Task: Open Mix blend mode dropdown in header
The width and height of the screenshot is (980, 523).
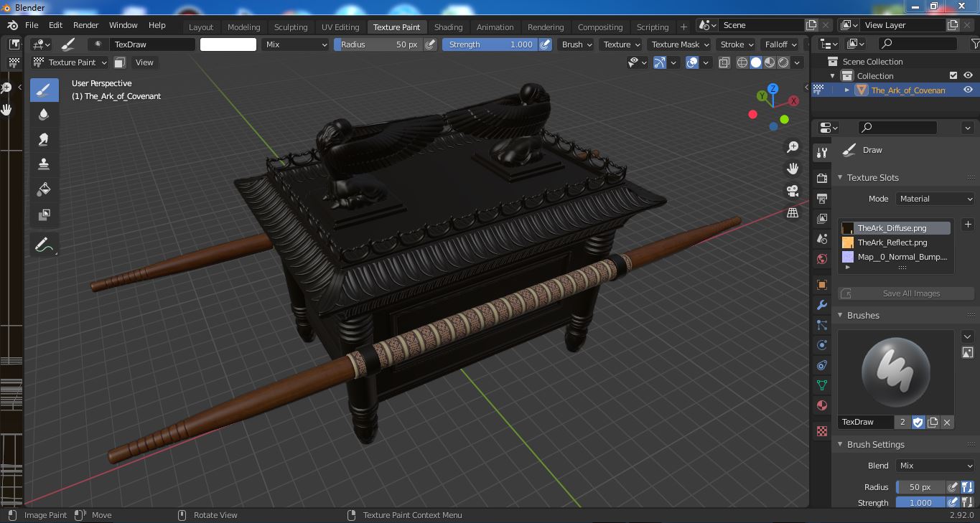Action: click(294, 44)
